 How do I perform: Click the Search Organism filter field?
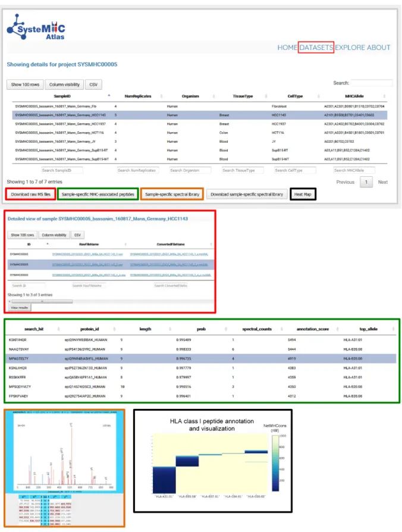(x=190, y=170)
